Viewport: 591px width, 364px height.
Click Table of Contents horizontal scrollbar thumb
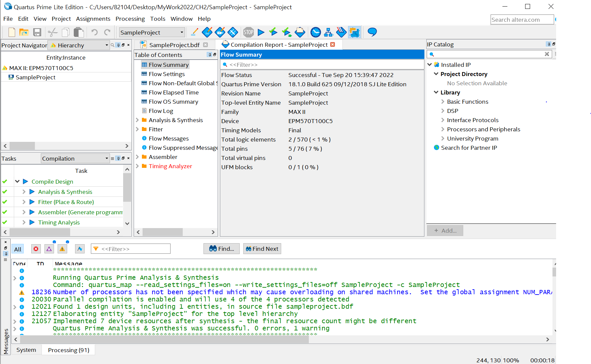click(163, 232)
